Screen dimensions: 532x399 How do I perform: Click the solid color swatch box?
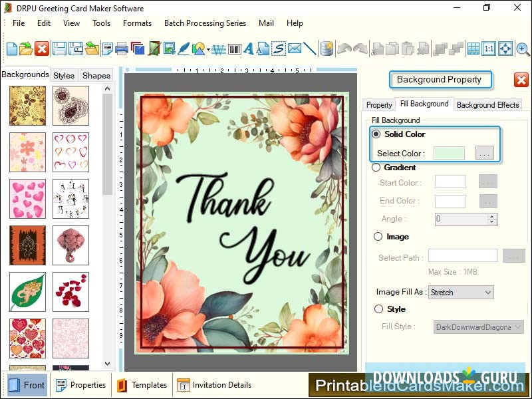pyautogui.click(x=449, y=153)
